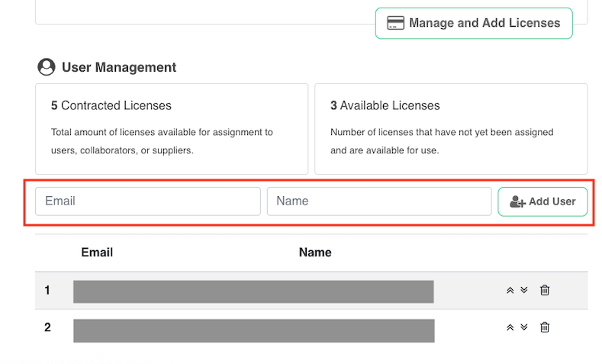Click the Email column header
The image size is (602, 364).
[97, 253]
